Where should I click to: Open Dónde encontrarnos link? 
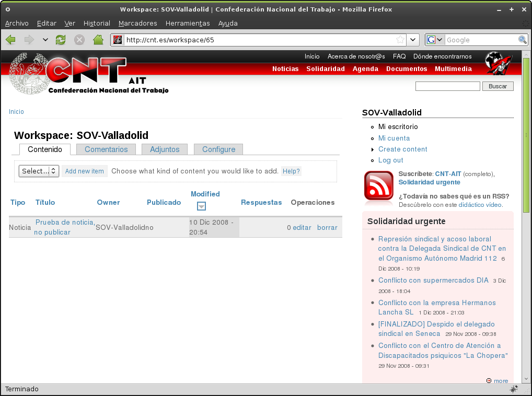click(443, 56)
